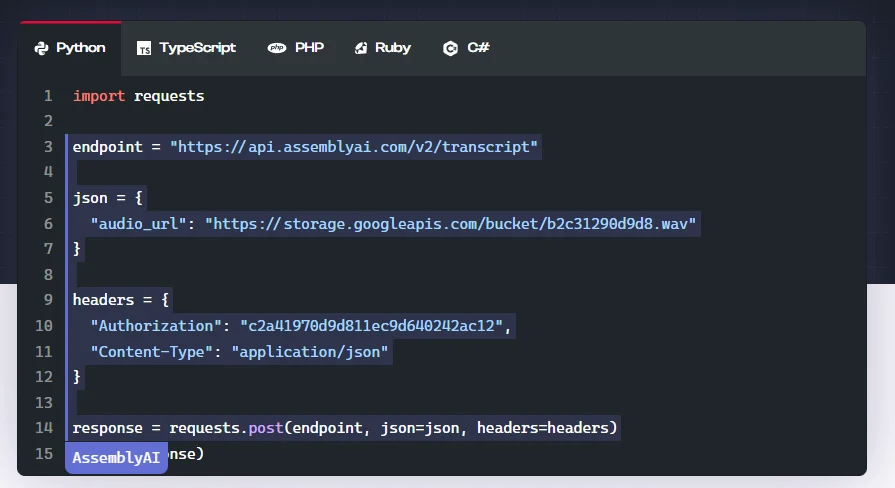Click the TypeScript TS icon
The image size is (895, 488).
(x=144, y=48)
